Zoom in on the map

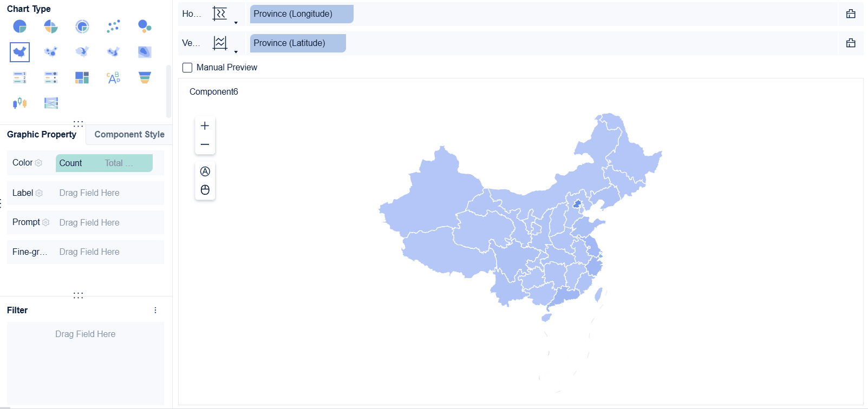(x=205, y=126)
